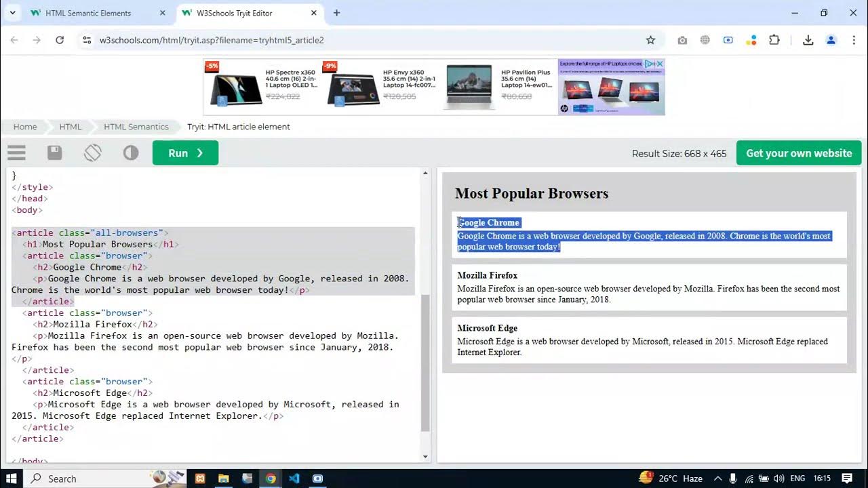Close the HTML Semantic Elements tab
Viewport: 868px width, 488px height.
pyautogui.click(x=162, y=13)
